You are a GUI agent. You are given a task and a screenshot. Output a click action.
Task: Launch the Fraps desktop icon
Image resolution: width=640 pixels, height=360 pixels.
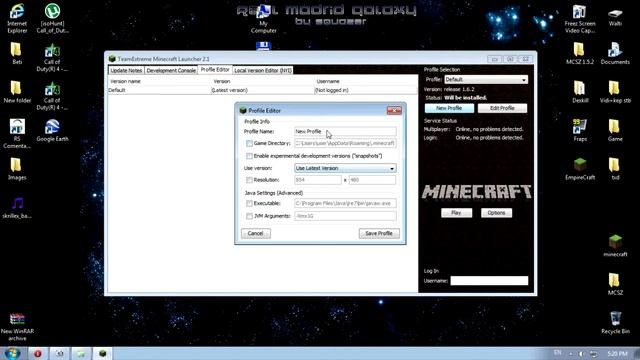(x=580, y=130)
